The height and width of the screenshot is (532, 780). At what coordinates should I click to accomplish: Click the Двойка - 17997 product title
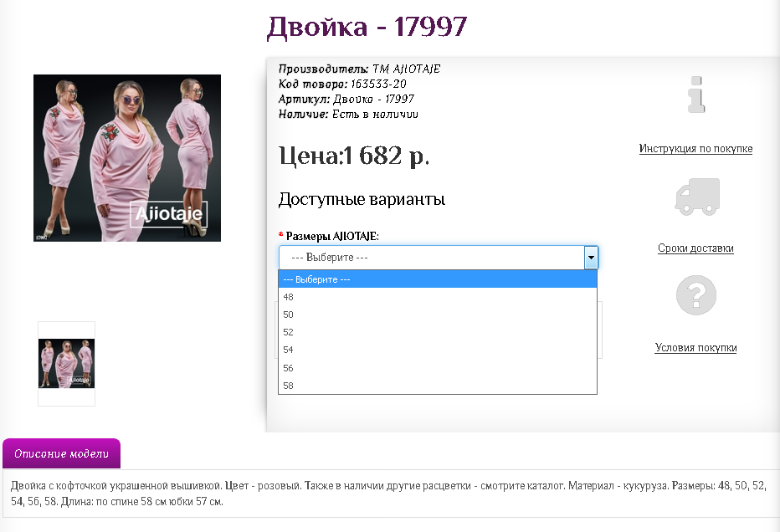pos(367,28)
